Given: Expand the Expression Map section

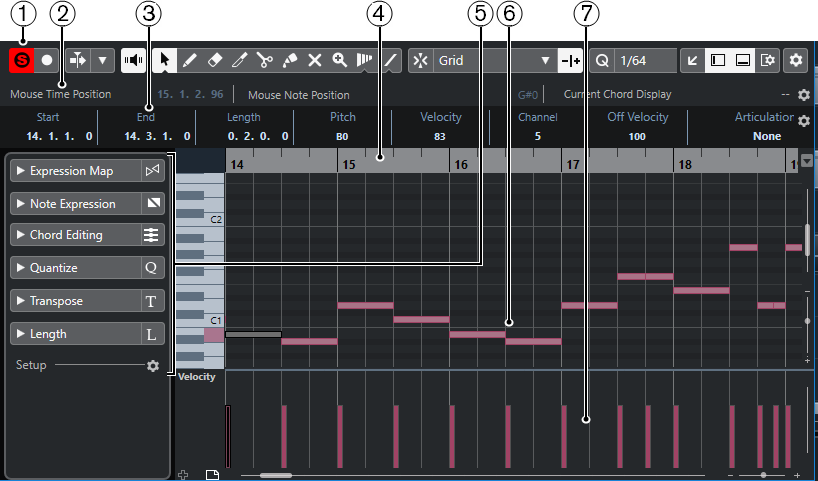Looking at the screenshot, I should point(20,171).
